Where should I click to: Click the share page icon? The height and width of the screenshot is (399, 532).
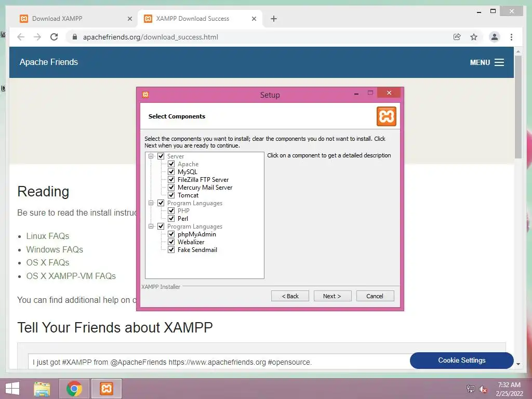coord(457,37)
